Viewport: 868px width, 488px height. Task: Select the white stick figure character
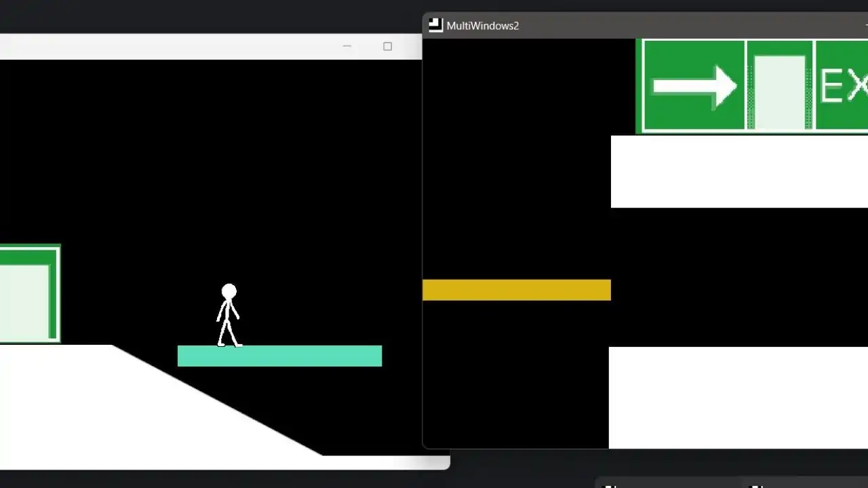[x=228, y=319]
